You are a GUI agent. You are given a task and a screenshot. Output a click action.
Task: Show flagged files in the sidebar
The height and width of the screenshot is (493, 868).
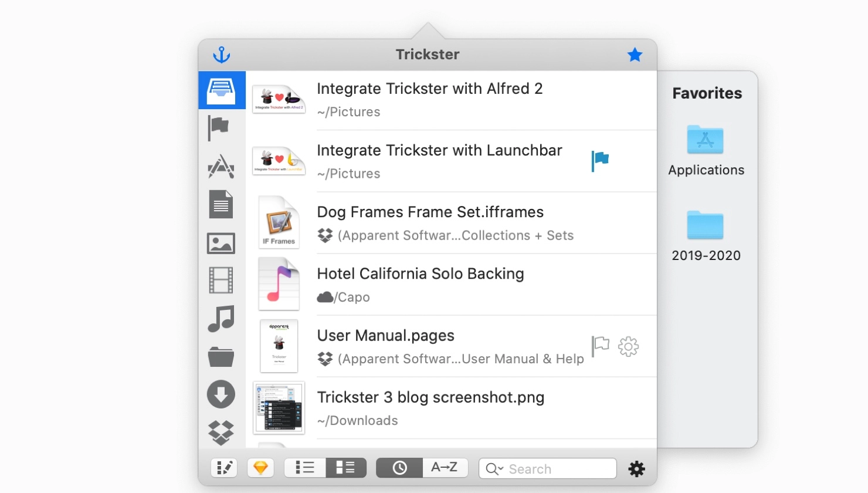point(219,127)
